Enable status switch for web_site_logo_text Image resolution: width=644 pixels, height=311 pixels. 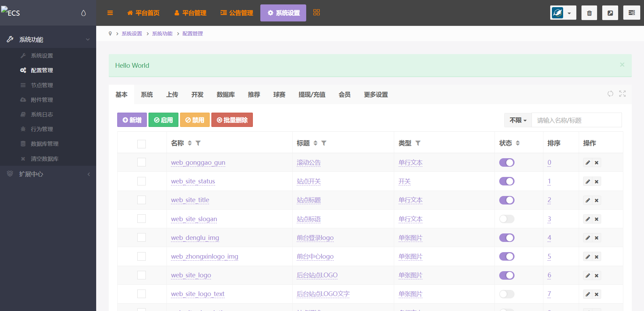[x=507, y=294]
